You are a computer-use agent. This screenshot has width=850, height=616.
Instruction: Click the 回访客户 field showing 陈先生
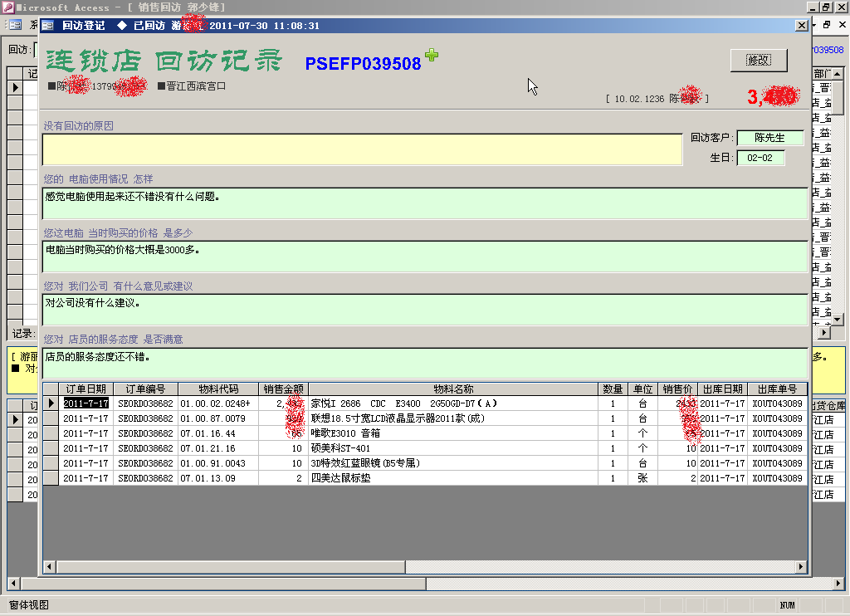[770, 138]
